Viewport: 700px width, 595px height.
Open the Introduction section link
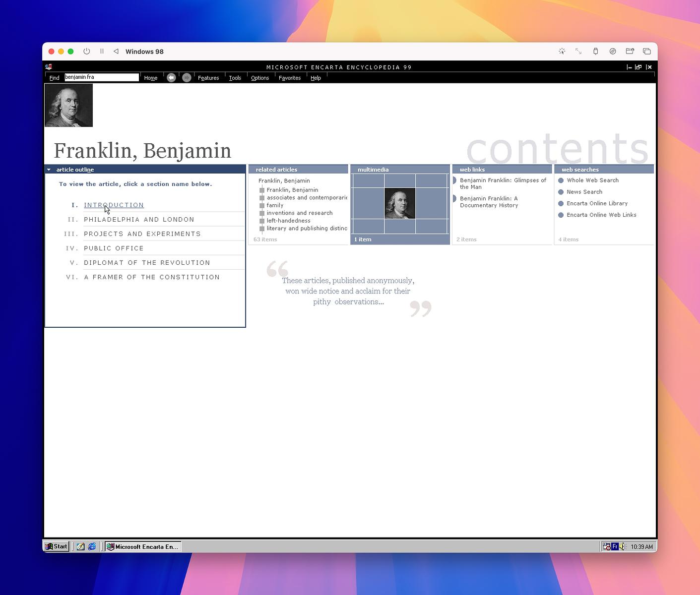(114, 205)
